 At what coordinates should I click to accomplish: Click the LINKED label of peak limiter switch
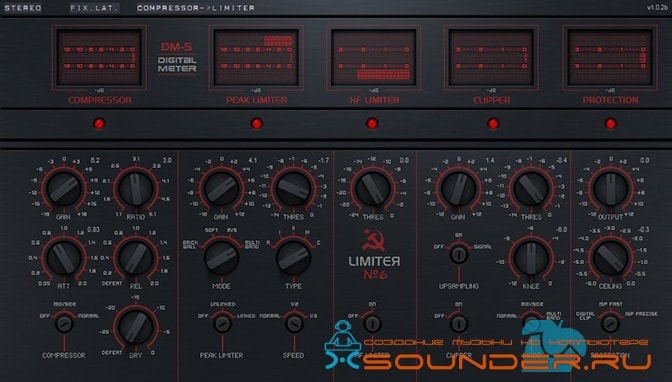click(246, 316)
